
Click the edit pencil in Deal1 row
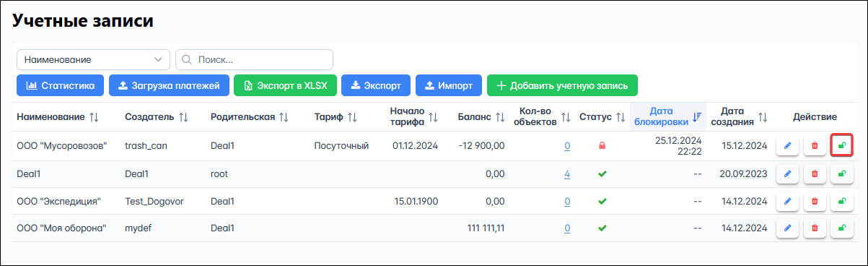787,173
